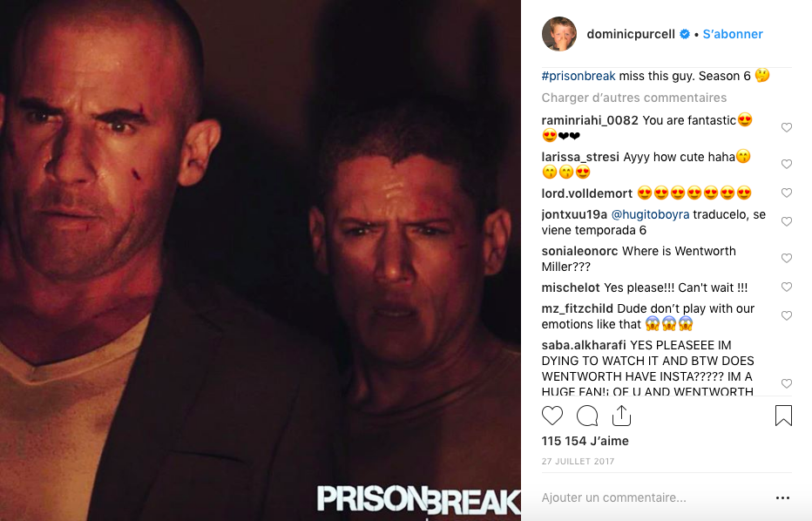Like mischelot's comment heart
Image resolution: width=812 pixels, height=521 pixels.
click(787, 287)
